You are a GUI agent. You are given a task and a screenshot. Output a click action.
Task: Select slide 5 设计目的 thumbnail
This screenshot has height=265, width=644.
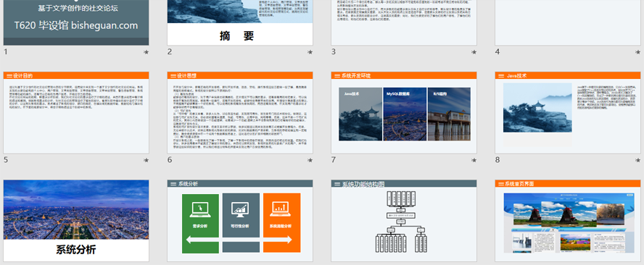pos(76,113)
